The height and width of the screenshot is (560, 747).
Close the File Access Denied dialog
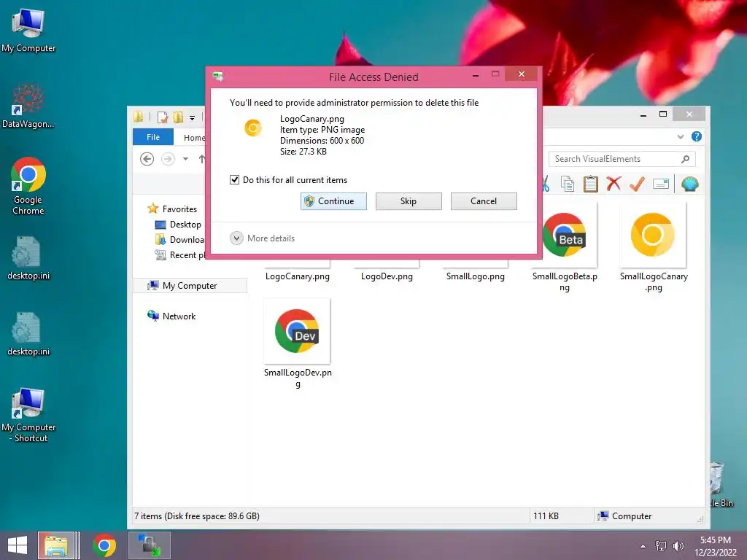pyautogui.click(x=521, y=74)
